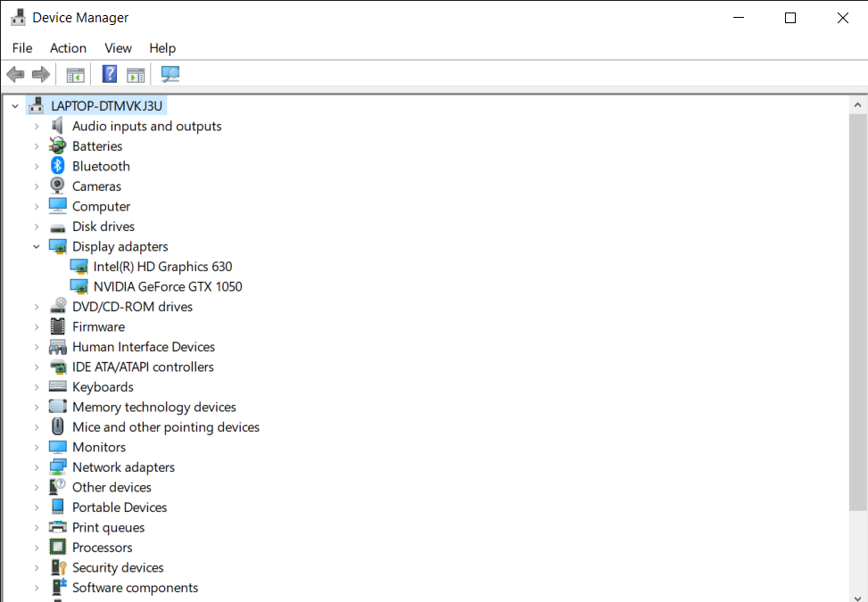Screen dimensions: 868x602
Task: Select the Portable Devices label
Action: [x=120, y=507]
